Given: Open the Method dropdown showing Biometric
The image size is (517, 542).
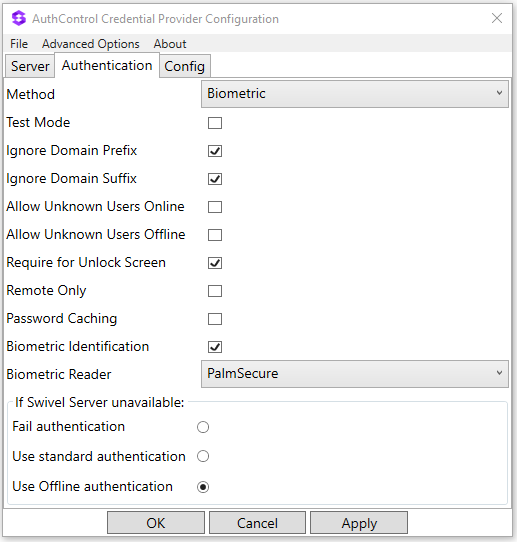Looking at the screenshot, I should point(355,94).
